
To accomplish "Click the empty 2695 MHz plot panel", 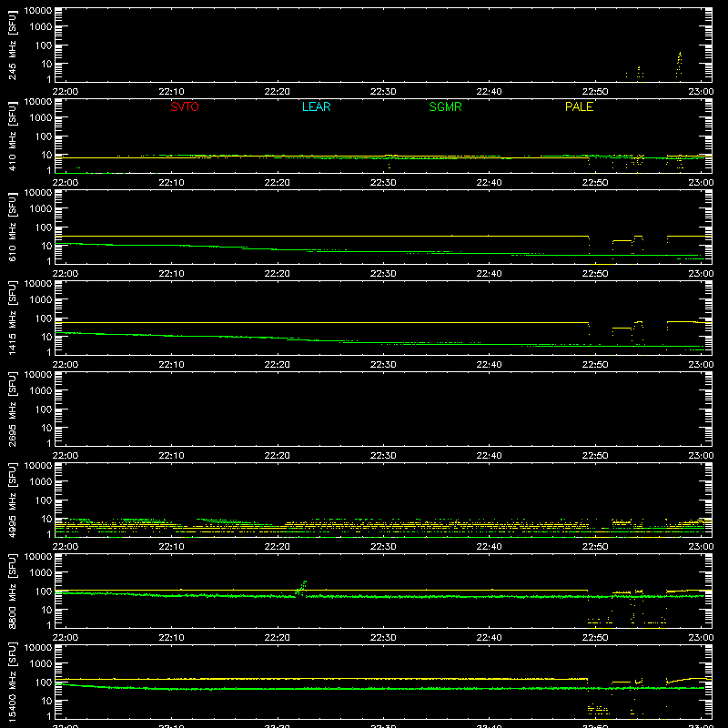I will (x=383, y=409).
